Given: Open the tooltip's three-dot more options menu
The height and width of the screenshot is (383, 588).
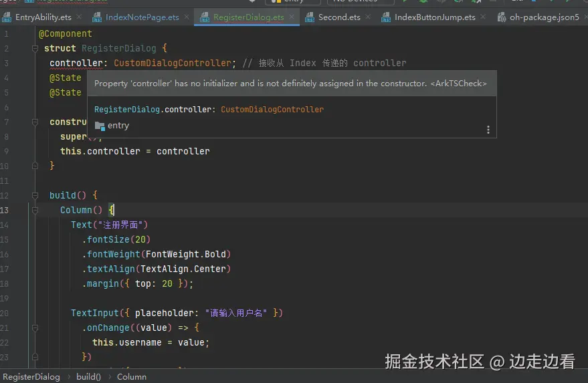Looking at the screenshot, I should (x=488, y=130).
